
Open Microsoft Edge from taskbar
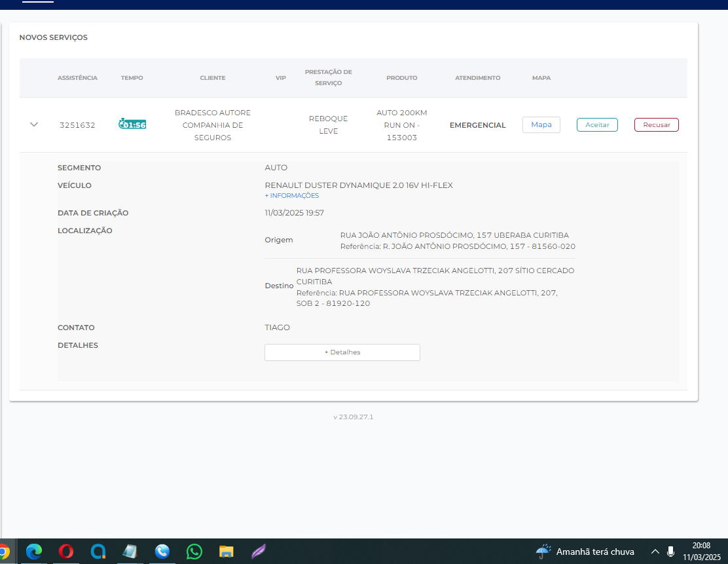tap(34, 552)
